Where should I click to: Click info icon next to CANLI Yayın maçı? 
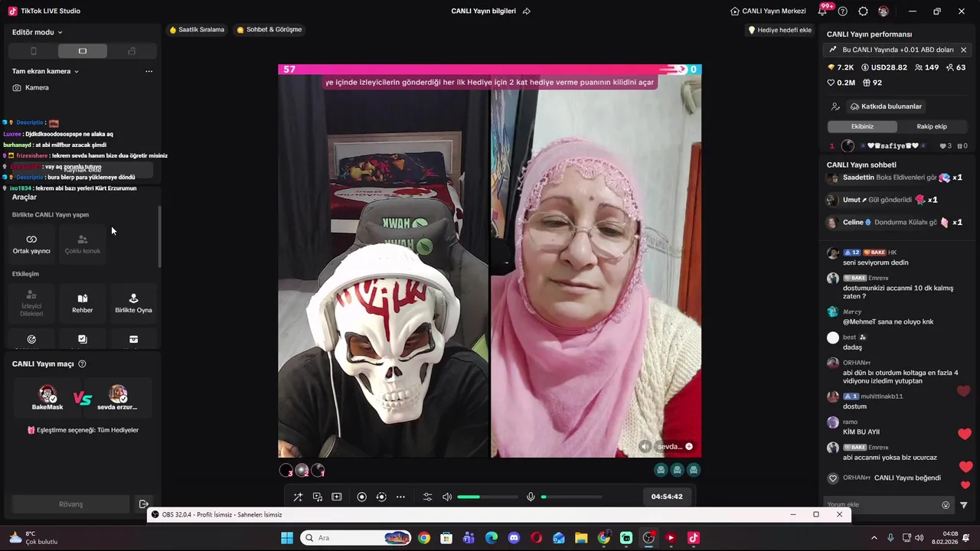82,364
